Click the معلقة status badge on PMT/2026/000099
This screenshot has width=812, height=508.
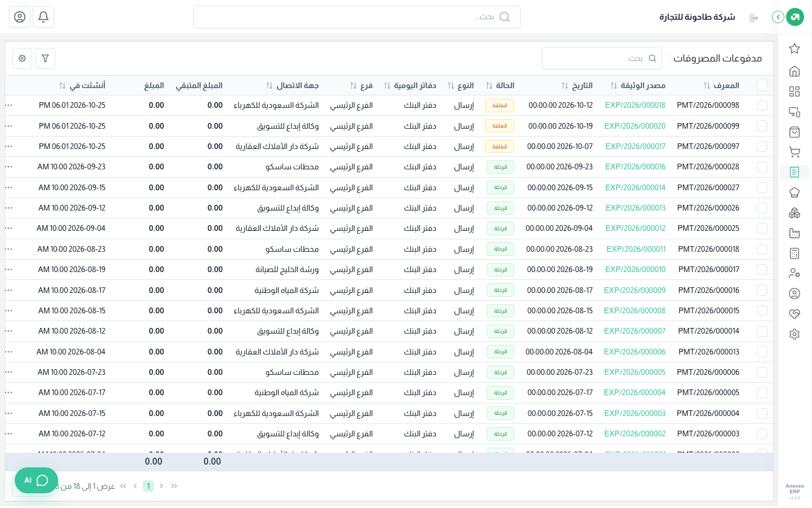500,126
